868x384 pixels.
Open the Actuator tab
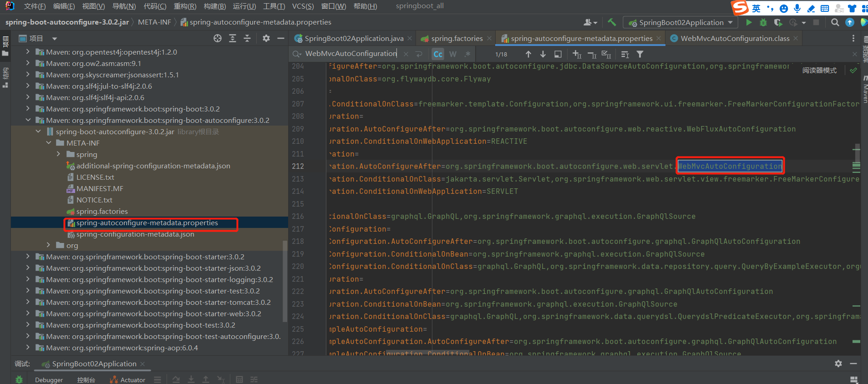click(x=128, y=380)
